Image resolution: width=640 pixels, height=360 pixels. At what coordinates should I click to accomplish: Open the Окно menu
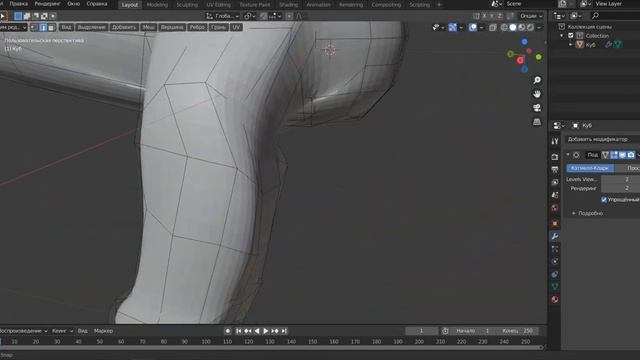tap(73, 4)
